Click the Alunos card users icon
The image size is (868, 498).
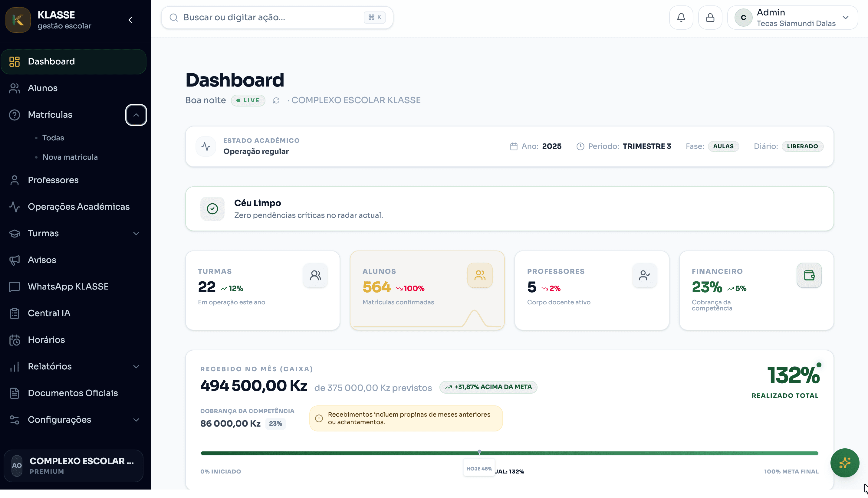[480, 275]
